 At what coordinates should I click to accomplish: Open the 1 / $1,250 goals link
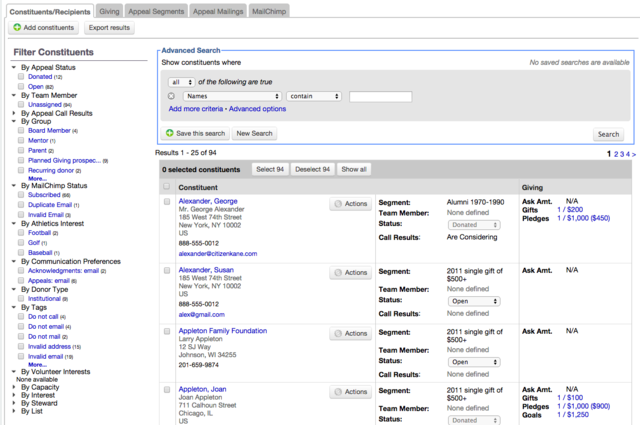[x=573, y=414]
